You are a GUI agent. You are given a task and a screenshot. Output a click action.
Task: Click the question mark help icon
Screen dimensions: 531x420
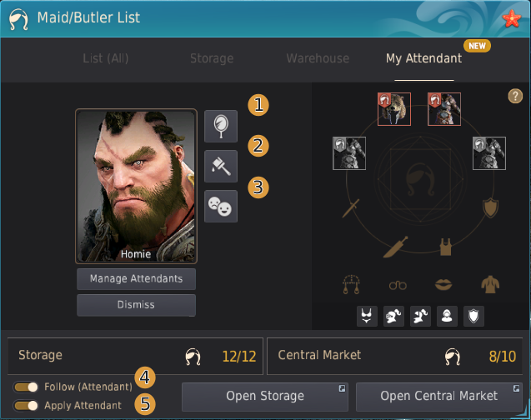515,96
